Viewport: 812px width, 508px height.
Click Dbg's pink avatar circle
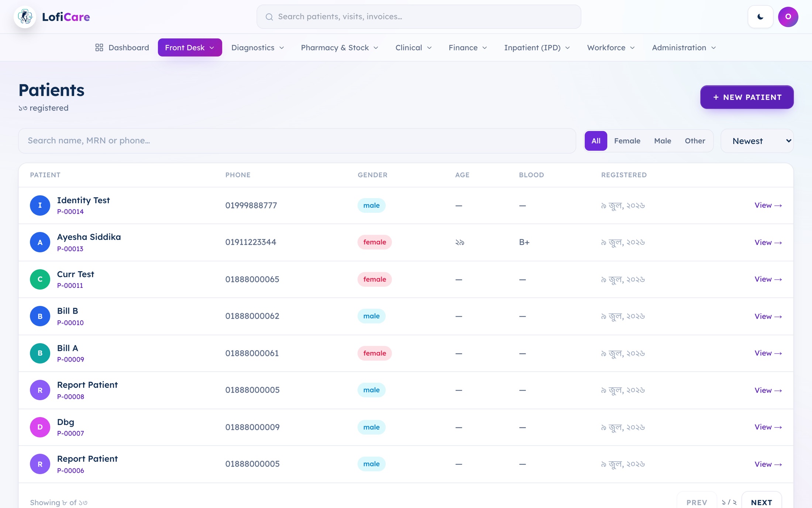(x=40, y=427)
